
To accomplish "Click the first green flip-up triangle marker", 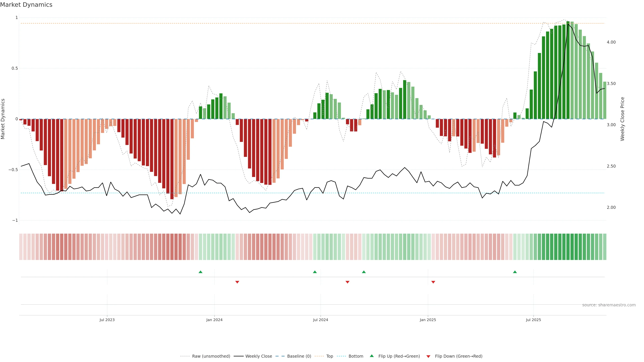I will [200, 272].
